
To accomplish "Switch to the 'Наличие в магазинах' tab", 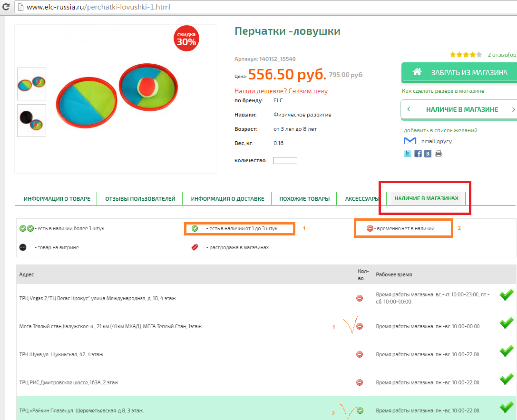I will [x=426, y=198].
